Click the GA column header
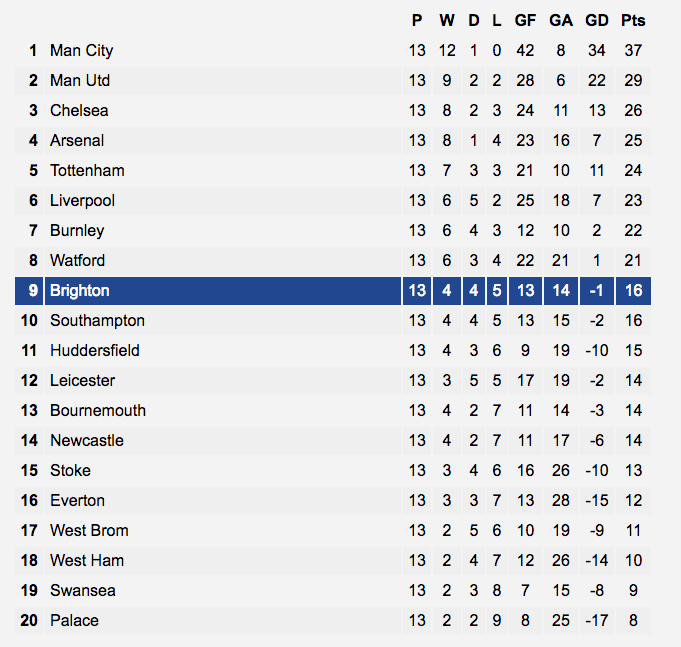This screenshot has height=647, width=681. click(x=561, y=20)
